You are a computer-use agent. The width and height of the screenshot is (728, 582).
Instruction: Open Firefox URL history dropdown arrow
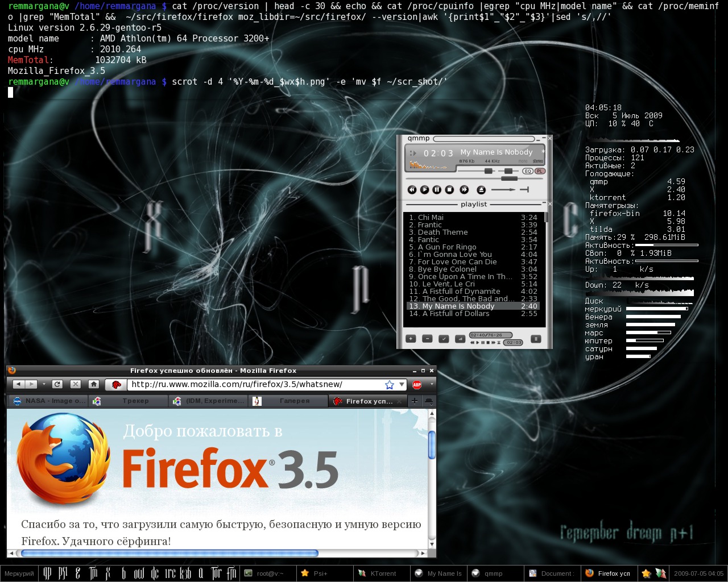[x=402, y=385]
